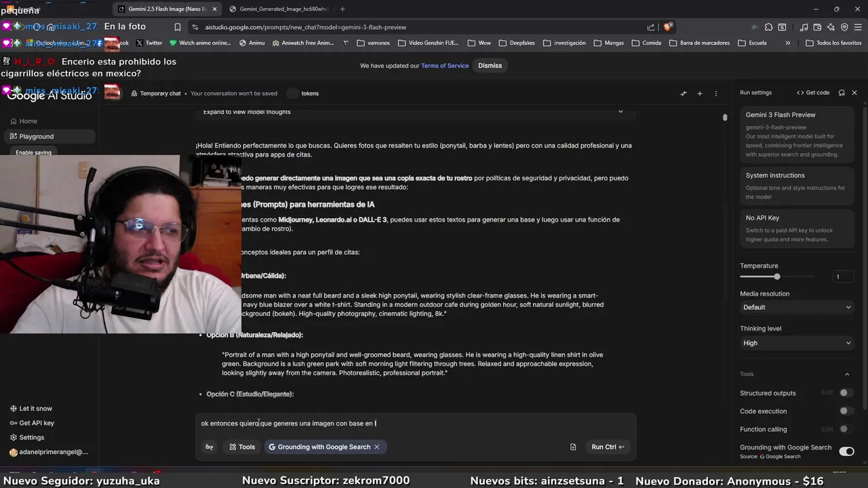
Task: Click the Get code button
Action: pyautogui.click(x=813, y=93)
